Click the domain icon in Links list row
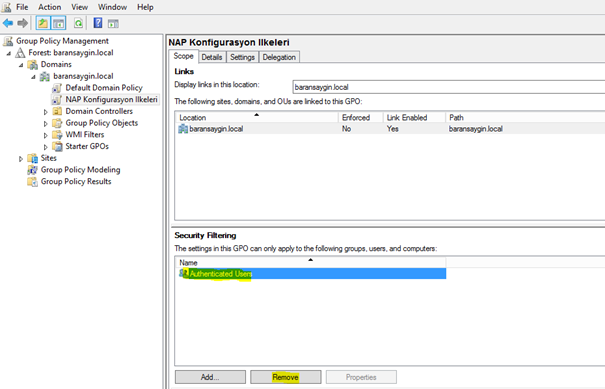Screen dimensions: 605x389 (183, 129)
